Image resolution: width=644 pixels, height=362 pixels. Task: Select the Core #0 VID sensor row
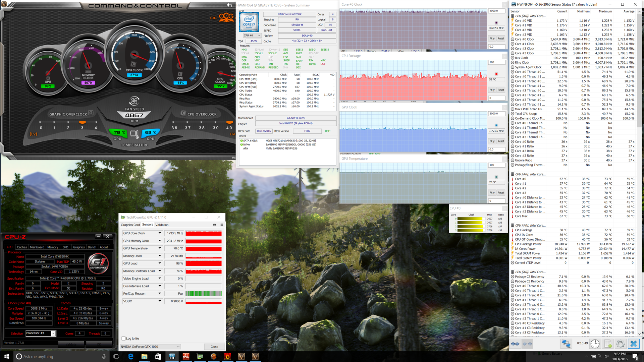point(573,21)
